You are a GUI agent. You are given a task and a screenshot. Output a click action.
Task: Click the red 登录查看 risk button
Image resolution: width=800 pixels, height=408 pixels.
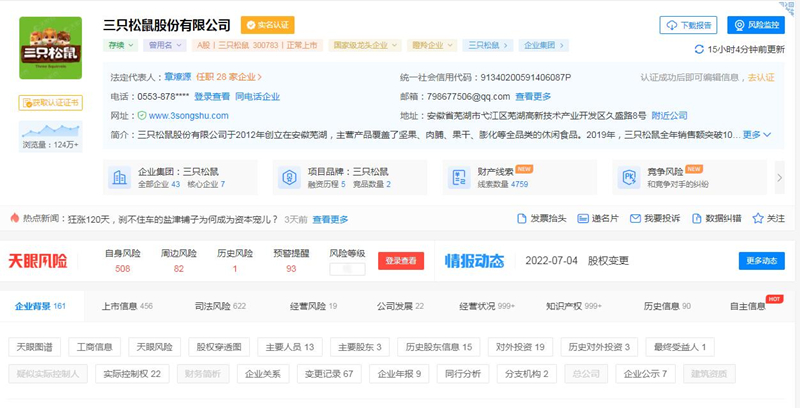pos(401,261)
